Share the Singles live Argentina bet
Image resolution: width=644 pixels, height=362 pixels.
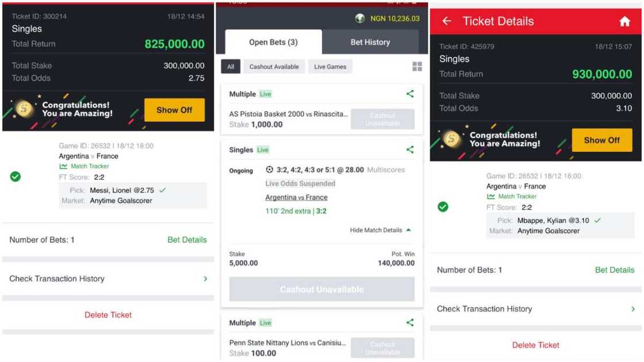click(410, 149)
